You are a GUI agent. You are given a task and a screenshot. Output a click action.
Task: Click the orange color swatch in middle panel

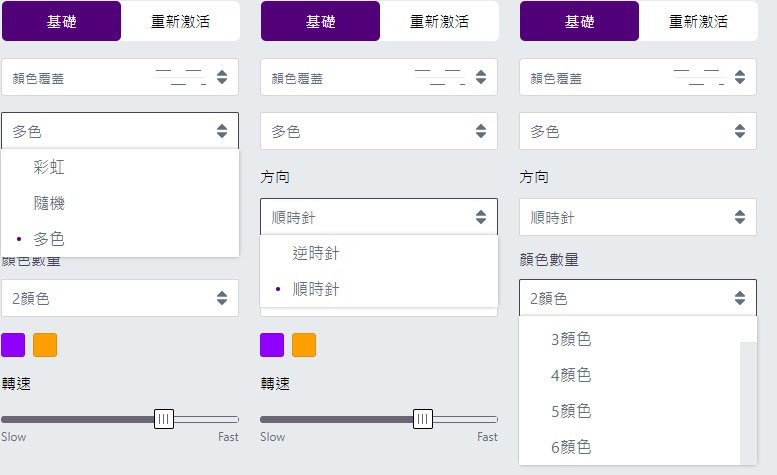pyautogui.click(x=304, y=345)
